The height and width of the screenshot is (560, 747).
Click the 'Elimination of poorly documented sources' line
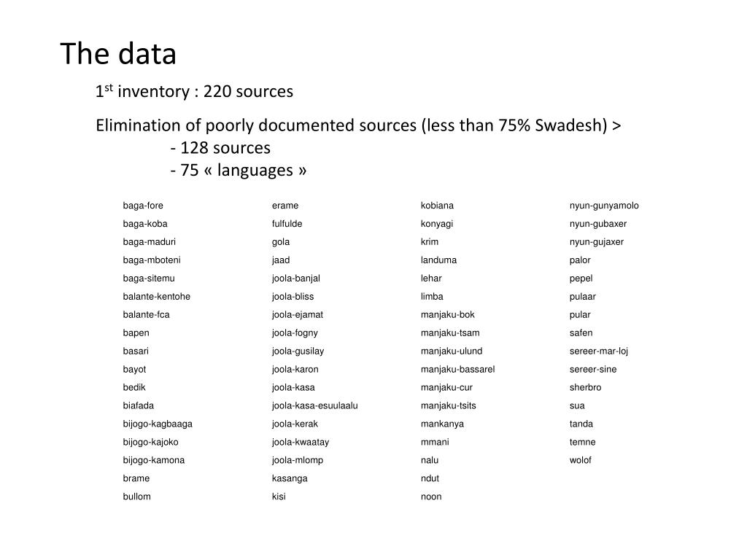[x=358, y=125]
